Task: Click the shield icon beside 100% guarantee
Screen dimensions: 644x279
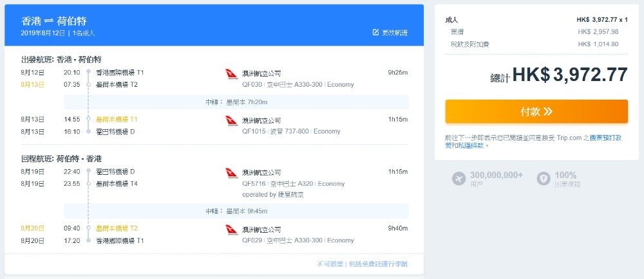Action: click(x=544, y=179)
